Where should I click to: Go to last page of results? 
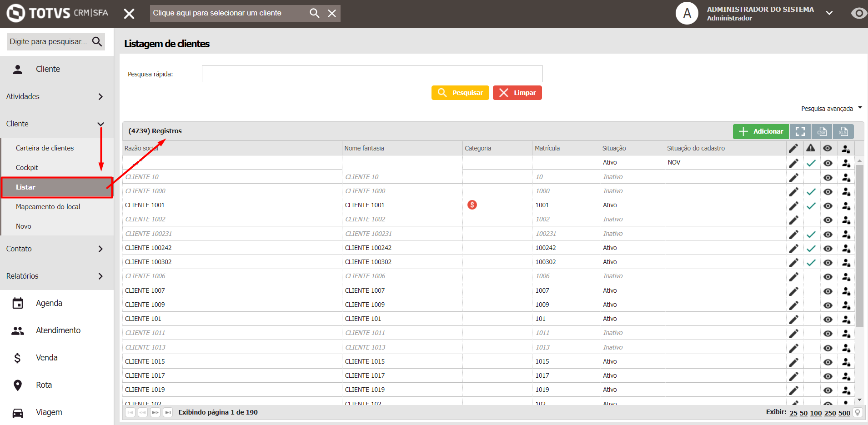point(168,412)
